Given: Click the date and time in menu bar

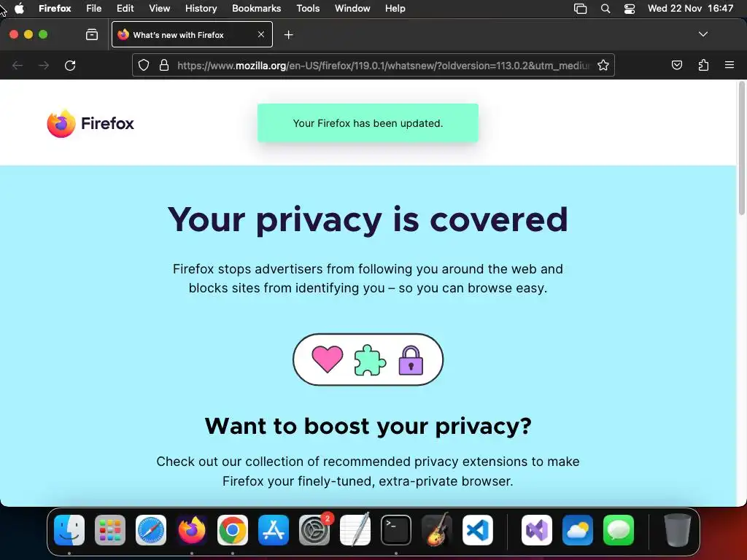Looking at the screenshot, I should click(690, 8).
